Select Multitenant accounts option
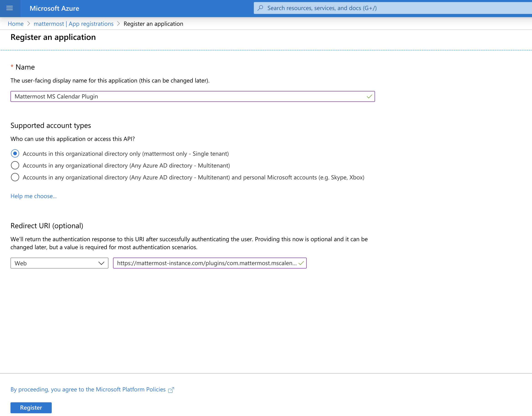532x416 pixels. (15, 165)
